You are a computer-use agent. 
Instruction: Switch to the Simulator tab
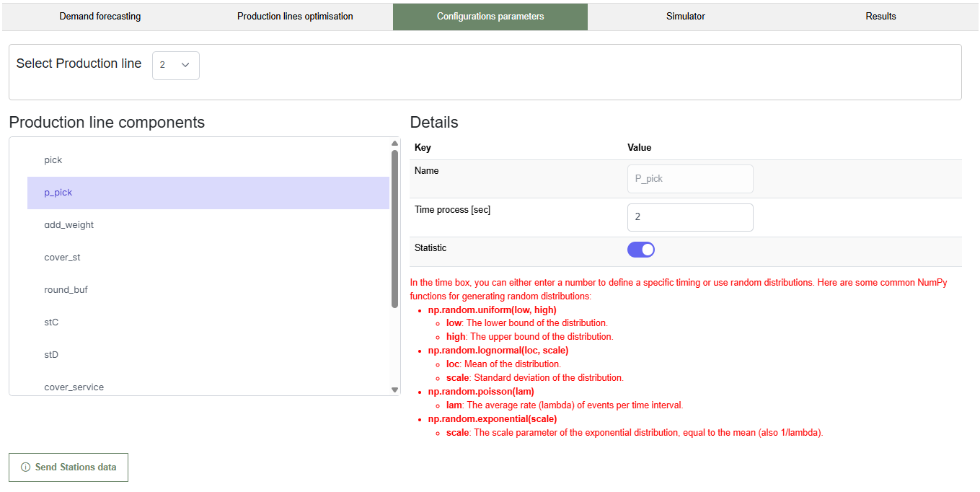click(x=684, y=16)
